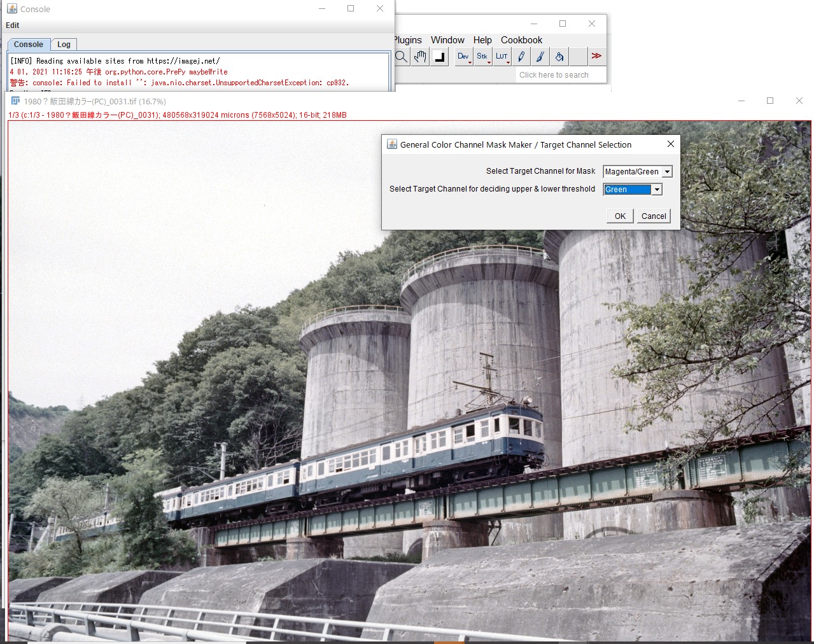Select the Hand scrolling tool
The image size is (814, 644).
point(420,57)
